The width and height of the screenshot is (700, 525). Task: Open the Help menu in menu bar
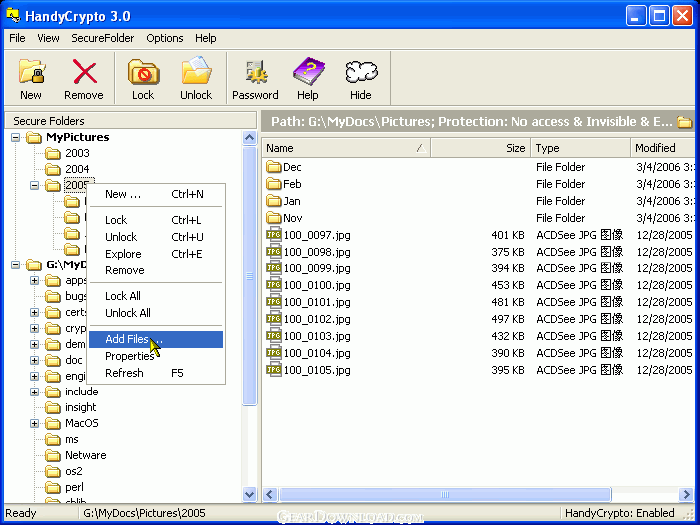(206, 38)
